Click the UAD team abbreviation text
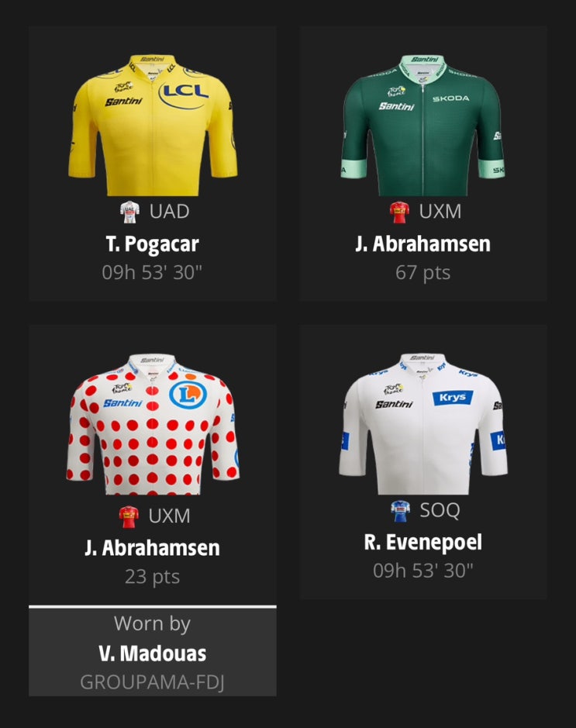576x728 pixels. (x=170, y=212)
